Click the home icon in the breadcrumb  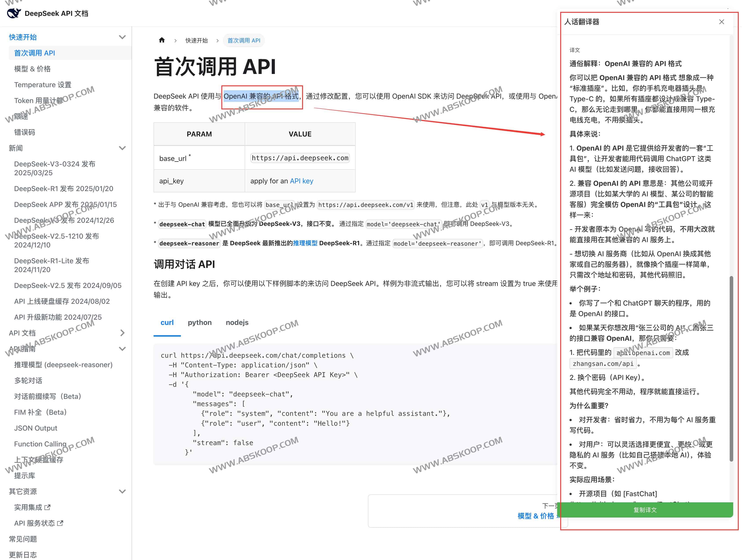coord(162,40)
